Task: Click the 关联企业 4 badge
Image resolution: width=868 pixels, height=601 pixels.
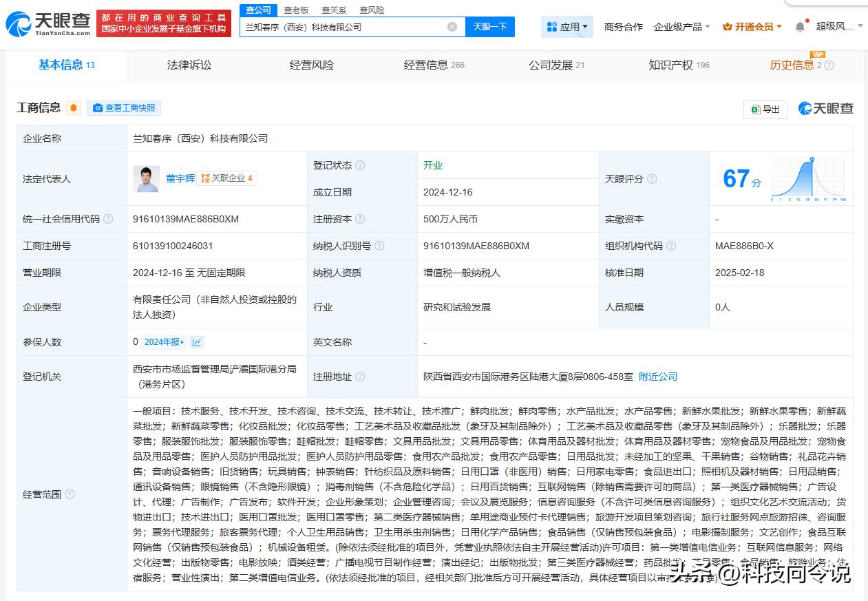Action: pyautogui.click(x=227, y=178)
